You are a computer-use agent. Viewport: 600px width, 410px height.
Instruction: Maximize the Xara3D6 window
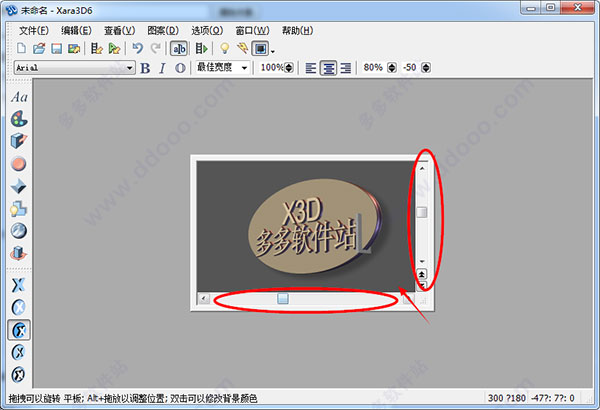551,7
